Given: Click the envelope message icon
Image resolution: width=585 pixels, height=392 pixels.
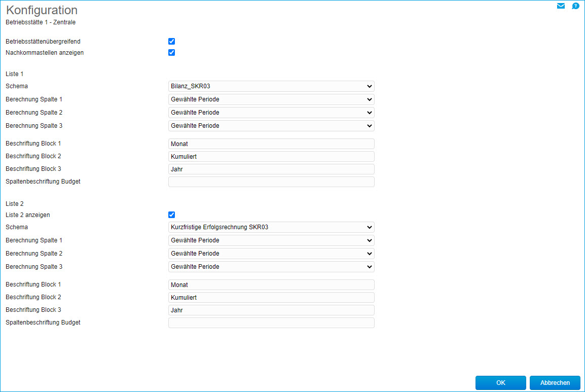Looking at the screenshot, I should (x=561, y=6).
